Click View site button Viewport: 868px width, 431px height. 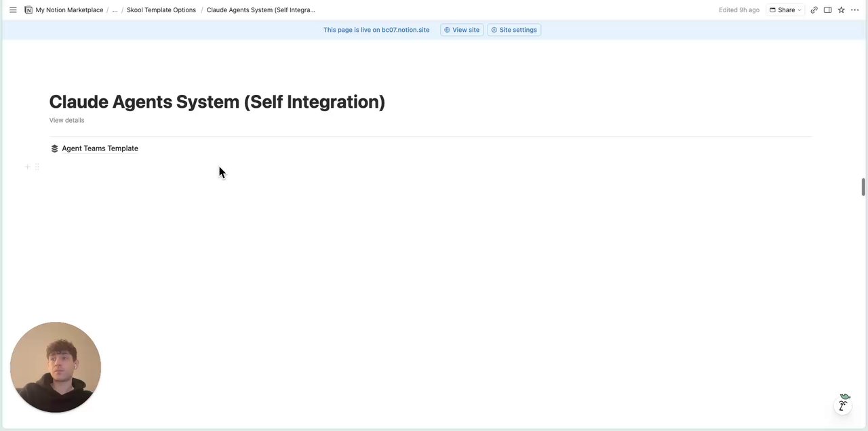462,30
